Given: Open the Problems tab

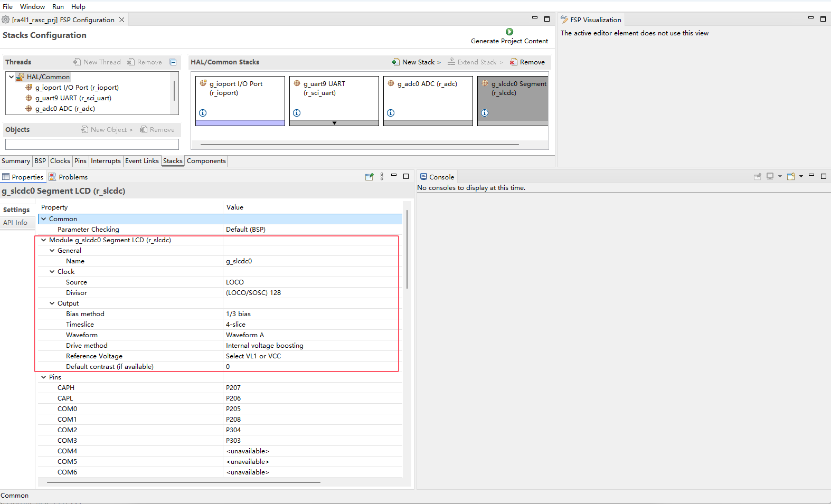Looking at the screenshot, I should pos(68,177).
